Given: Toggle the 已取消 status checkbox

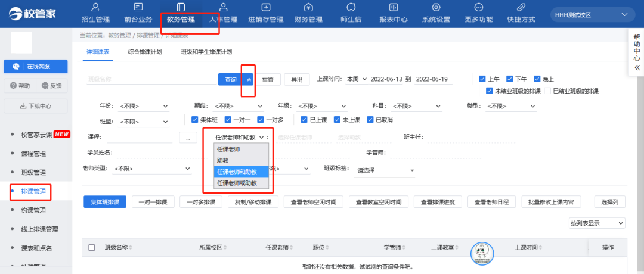Looking at the screenshot, I should coord(370,120).
